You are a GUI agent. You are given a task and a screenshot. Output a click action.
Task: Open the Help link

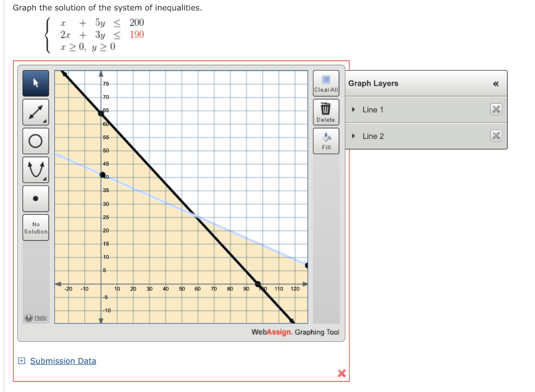(37, 318)
